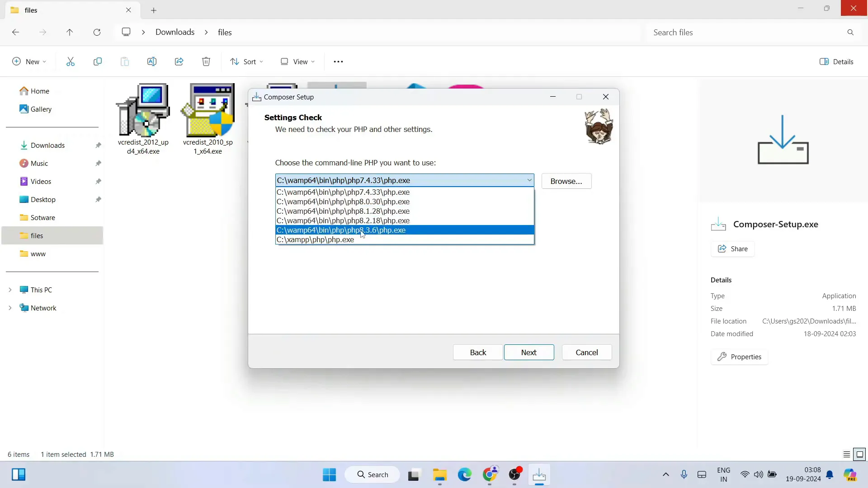This screenshot has height=488, width=868.
Task: Rename the selected file
Action: pyautogui.click(x=152, y=61)
